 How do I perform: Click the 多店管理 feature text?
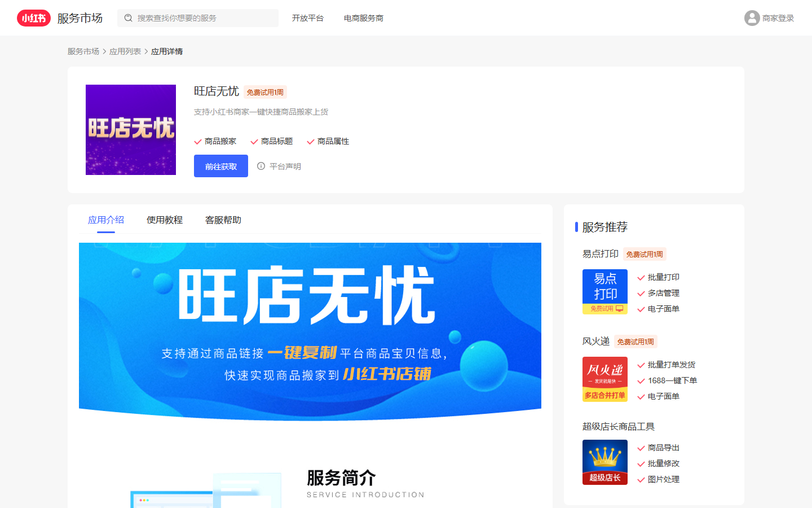(664, 293)
